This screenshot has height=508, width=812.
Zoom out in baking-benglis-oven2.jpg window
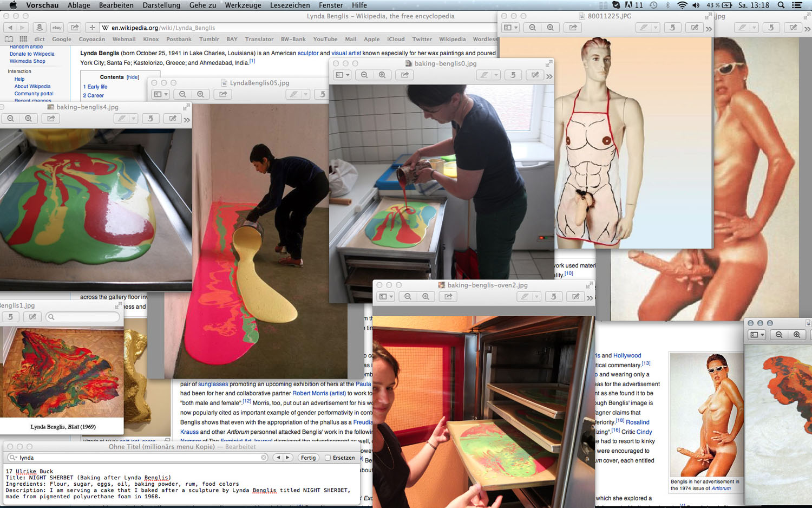[x=408, y=297]
